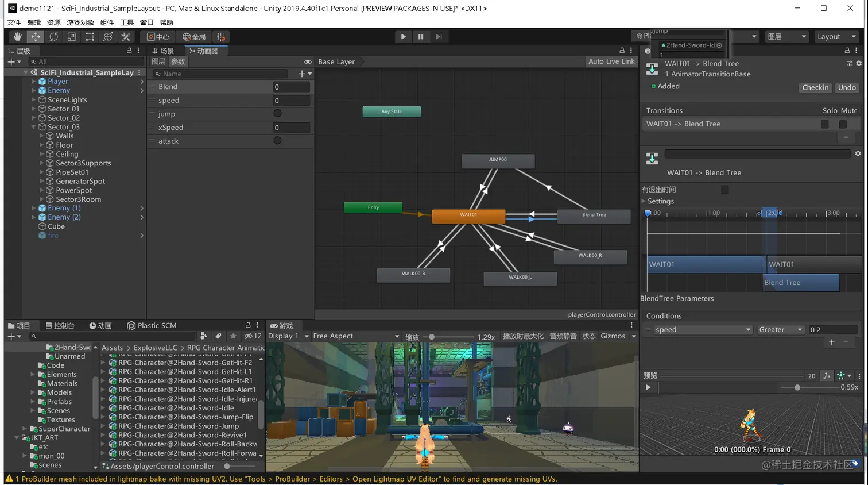This screenshot has width=868, height=485.
Task: Switch to the 控制台 tab
Action: (x=60, y=326)
